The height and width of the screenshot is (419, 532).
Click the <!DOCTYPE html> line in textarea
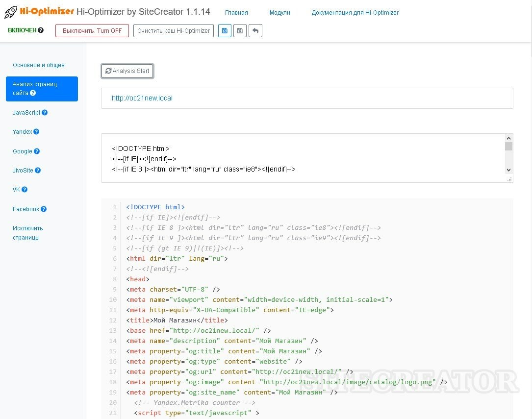pyautogui.click(x=140, y=148)
